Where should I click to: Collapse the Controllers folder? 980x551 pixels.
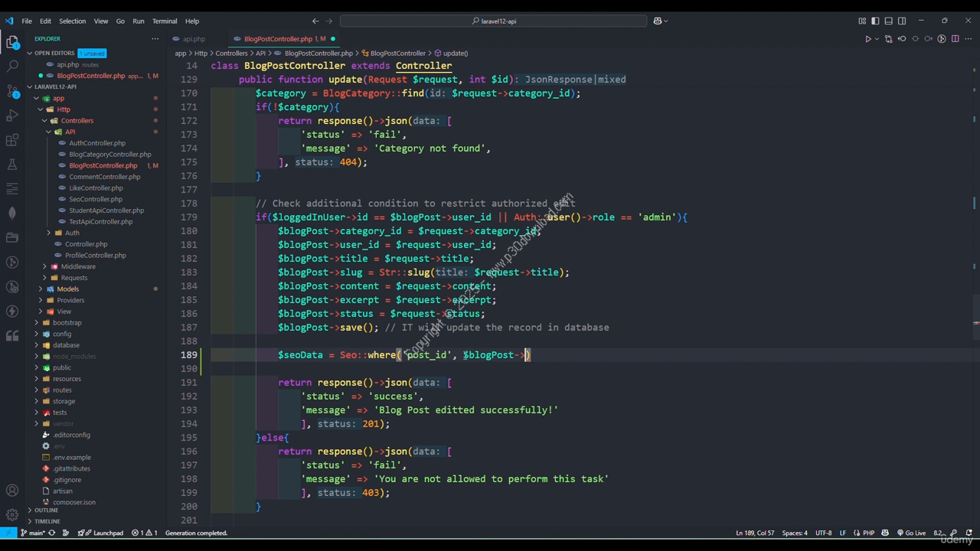click(77, 120)
